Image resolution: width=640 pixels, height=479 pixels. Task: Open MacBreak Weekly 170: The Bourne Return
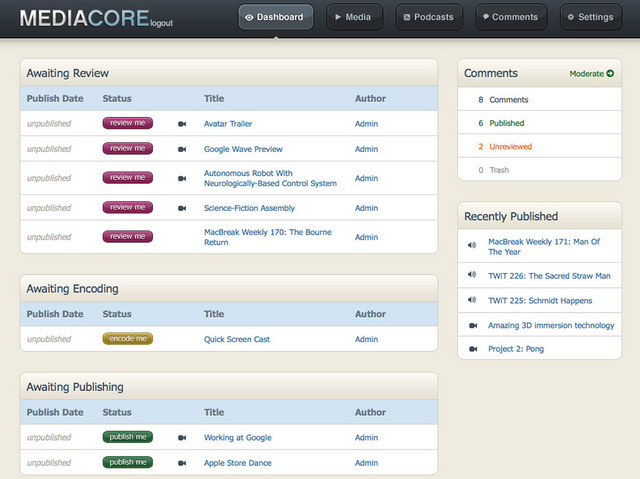268,237
